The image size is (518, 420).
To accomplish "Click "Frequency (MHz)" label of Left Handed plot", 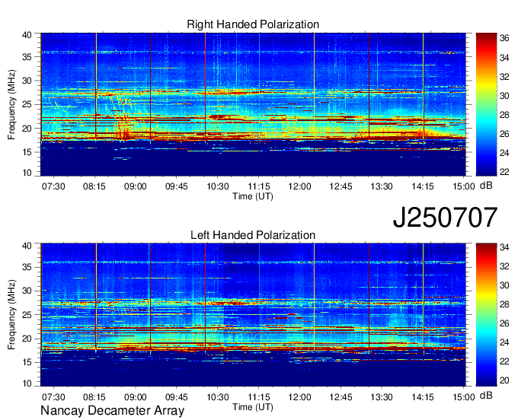I will point(11,315).
